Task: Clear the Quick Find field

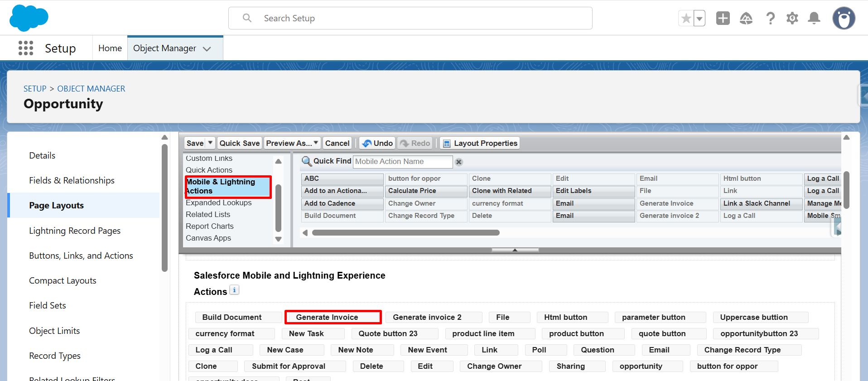Action: pos(459,162)
